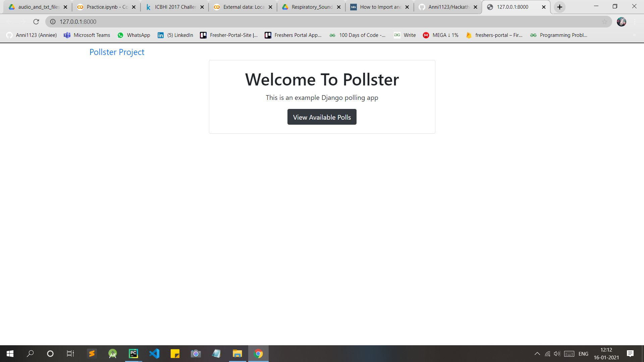Open the Chrome profile avatar
The width and height of the screenshot is (644, 362).
(x=622, y=22)
